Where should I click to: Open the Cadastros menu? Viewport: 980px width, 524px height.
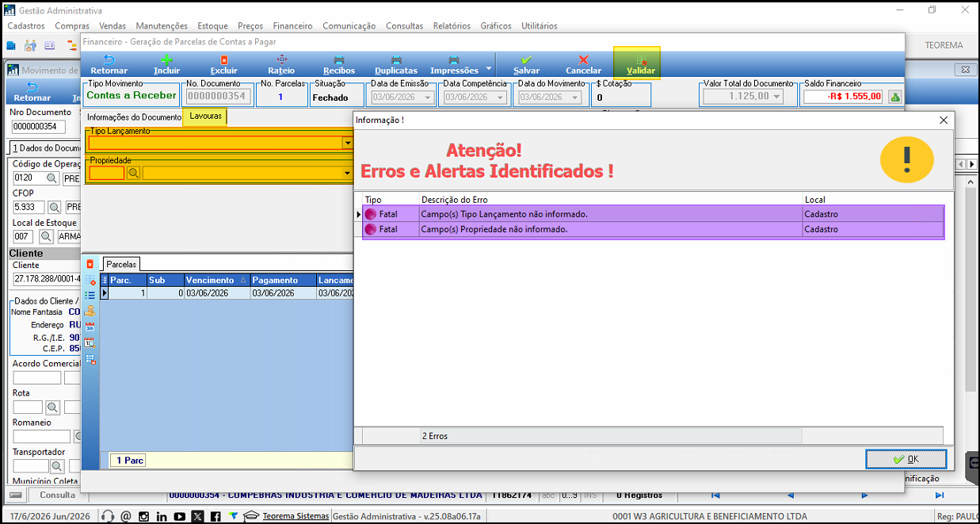tap(26, 26)
